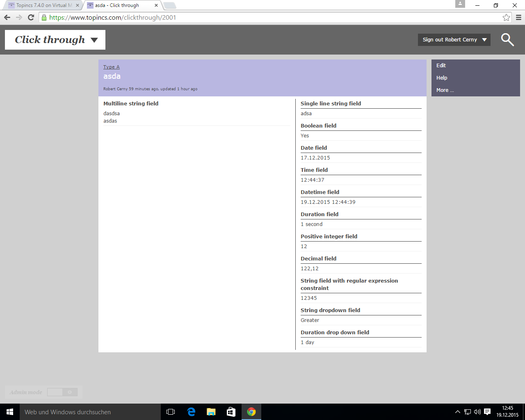Click Edit in the side menu
The height and width of the screenshot is (420, 525).
tap(441, 66)
